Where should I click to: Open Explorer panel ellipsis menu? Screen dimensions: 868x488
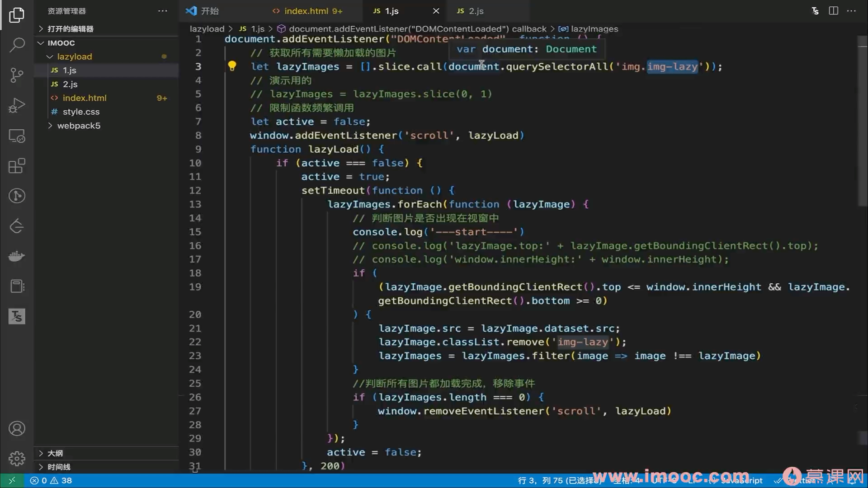(x=163, y=11)
